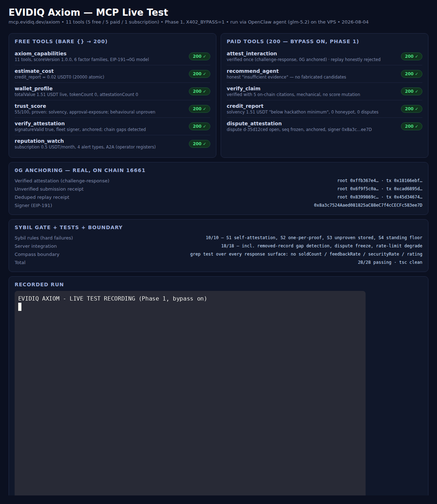
Task: Click the subscription 0.5 USDT/month description
Action: [x=85, y=147]
